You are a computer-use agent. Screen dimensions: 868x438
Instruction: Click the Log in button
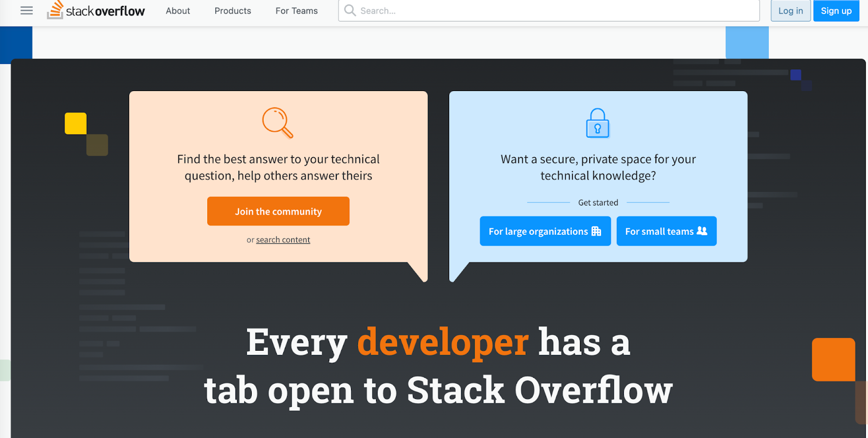(790, 10)
